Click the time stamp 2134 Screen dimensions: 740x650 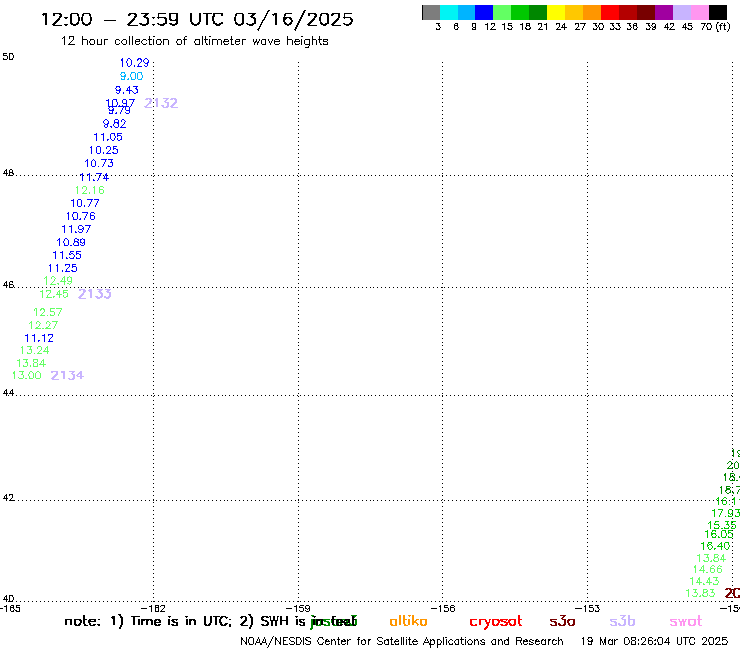[67, 375]
